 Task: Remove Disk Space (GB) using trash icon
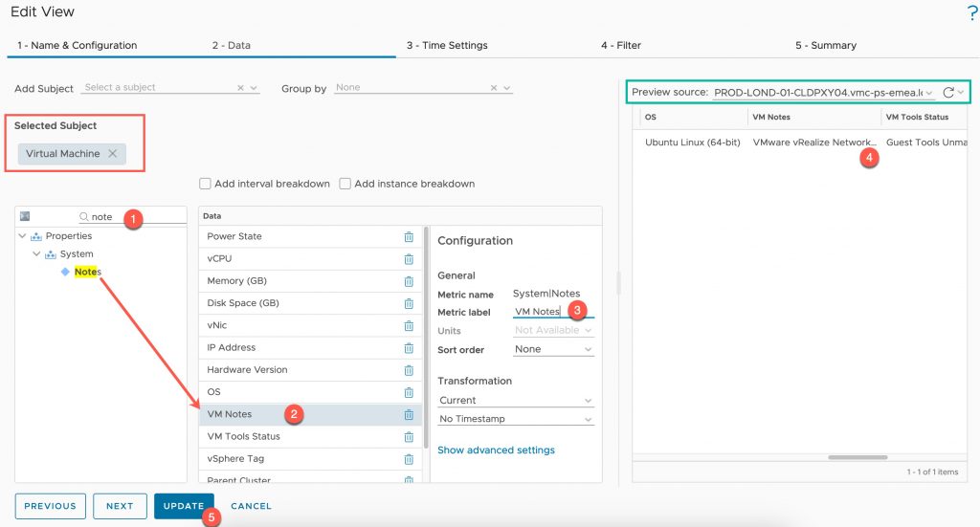pyautogui.click(x=409, y=303)
